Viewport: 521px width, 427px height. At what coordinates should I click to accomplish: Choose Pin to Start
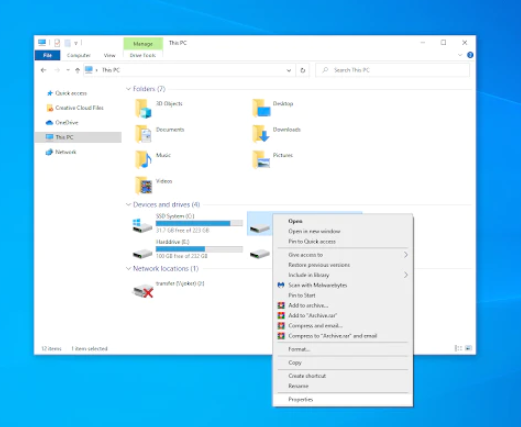(x=343, y=295)
